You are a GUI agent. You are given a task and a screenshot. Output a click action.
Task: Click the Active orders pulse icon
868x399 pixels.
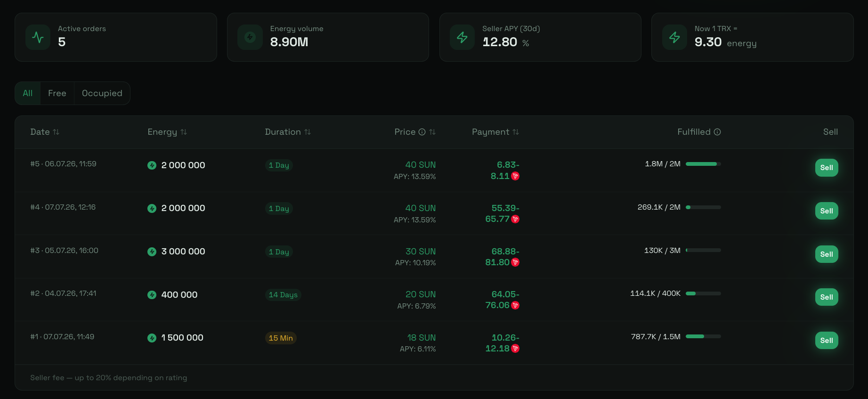pos(38,37)
